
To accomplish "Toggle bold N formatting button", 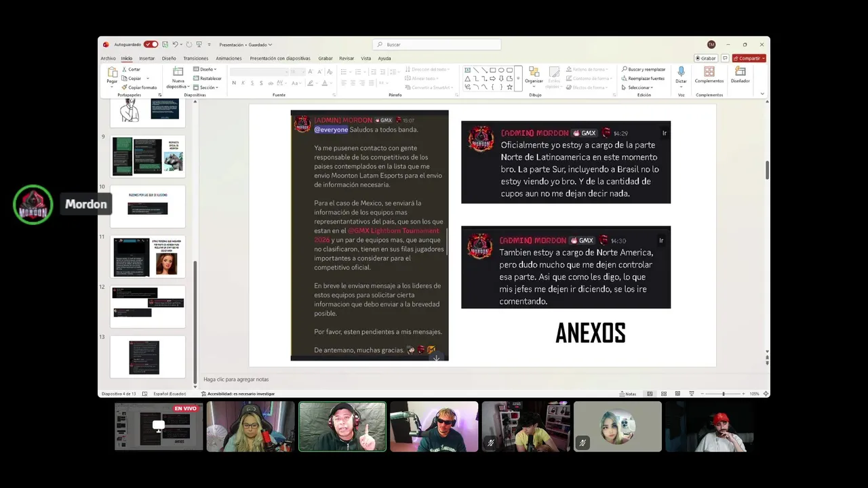I will point(234,83).
